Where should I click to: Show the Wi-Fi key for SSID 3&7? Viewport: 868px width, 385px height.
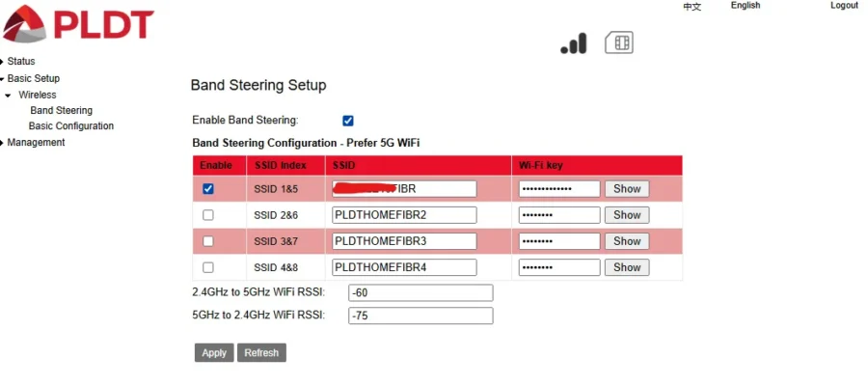[x=627, y=241]
